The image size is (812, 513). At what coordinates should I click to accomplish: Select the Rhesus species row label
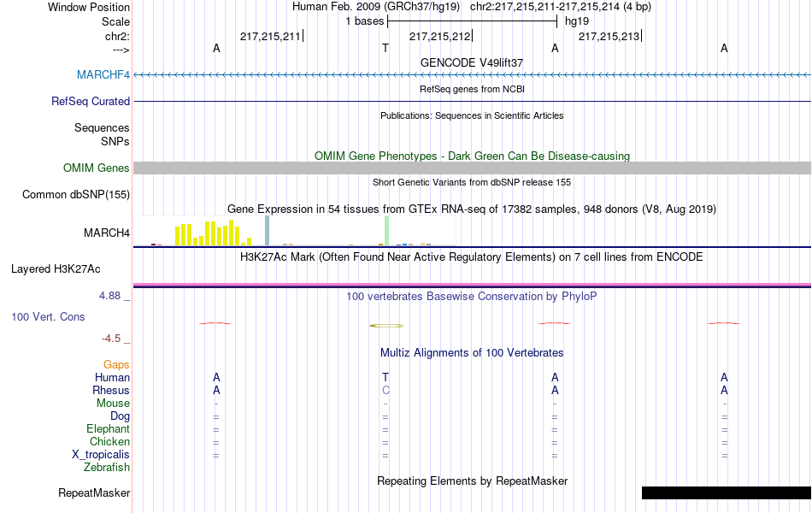click(111, 390)
